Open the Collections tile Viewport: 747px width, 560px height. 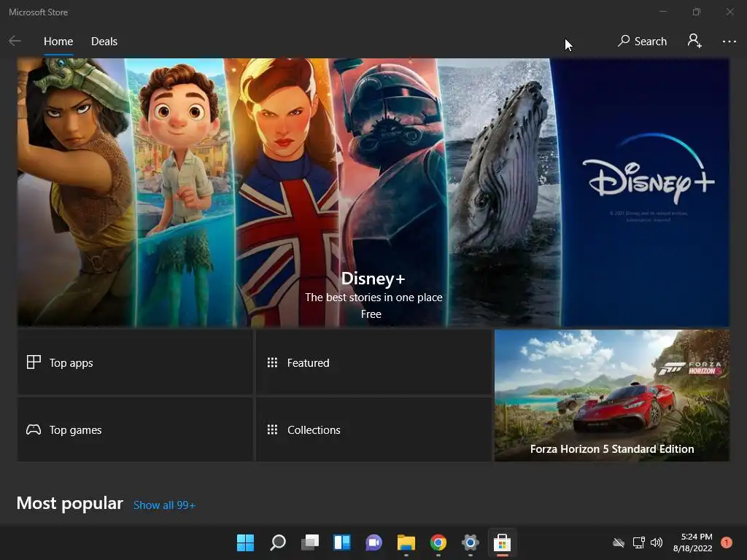coord(374,429)
